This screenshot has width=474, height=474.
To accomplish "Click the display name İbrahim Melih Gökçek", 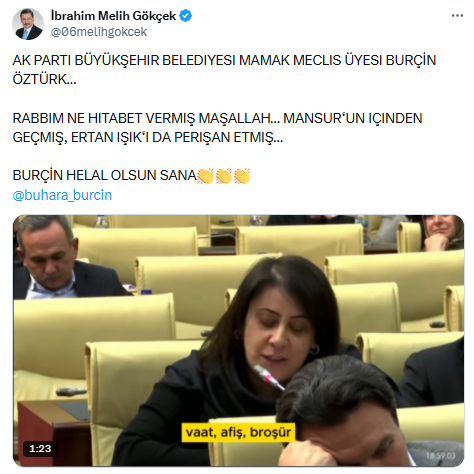I will [x=113, y=16].
